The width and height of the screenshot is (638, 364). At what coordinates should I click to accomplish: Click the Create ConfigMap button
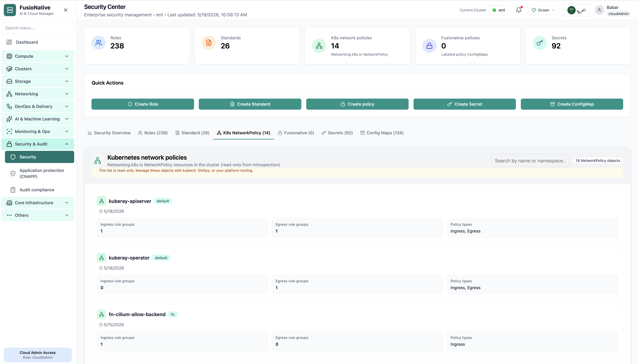point(572,104)
